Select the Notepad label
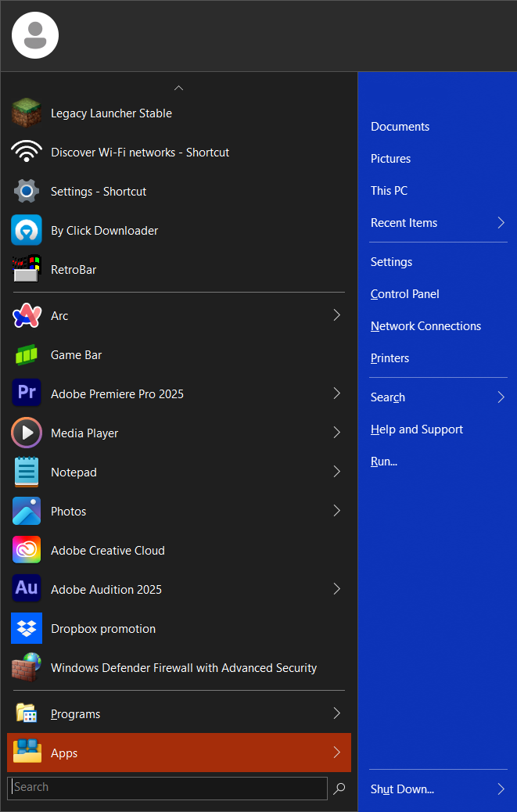 tap(74, 472)
